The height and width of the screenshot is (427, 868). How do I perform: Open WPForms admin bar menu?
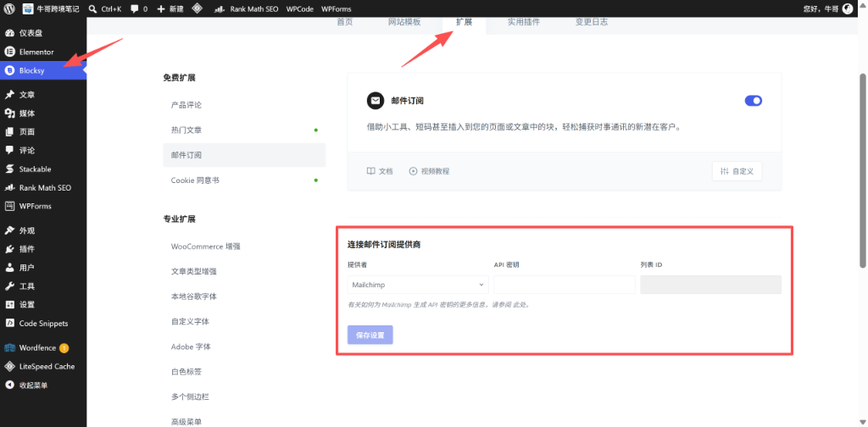(336, 8)
